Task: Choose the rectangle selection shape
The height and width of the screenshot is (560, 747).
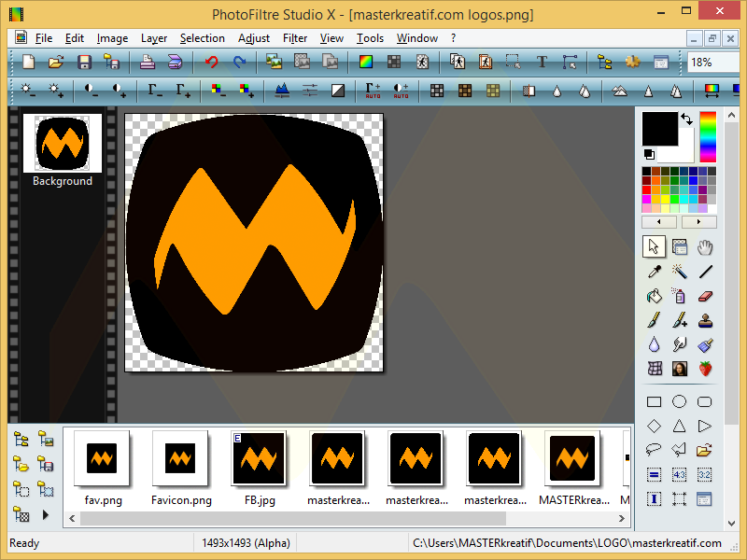Action: pyautogui.click(x=655, y=402)
